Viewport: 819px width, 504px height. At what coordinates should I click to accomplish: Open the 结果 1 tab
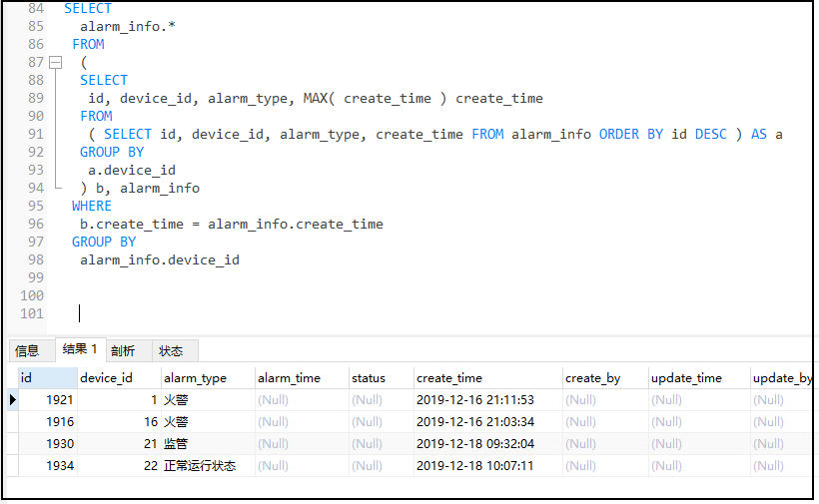coord(80,349)
